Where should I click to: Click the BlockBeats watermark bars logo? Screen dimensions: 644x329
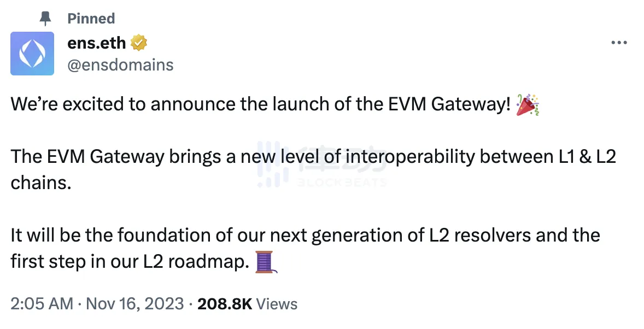pos(272,164)
